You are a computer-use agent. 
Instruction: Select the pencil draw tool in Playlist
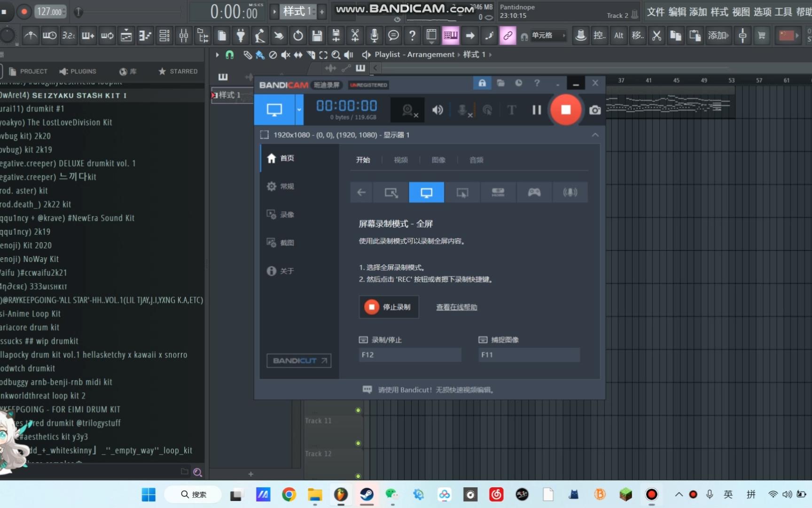(247, 55)
